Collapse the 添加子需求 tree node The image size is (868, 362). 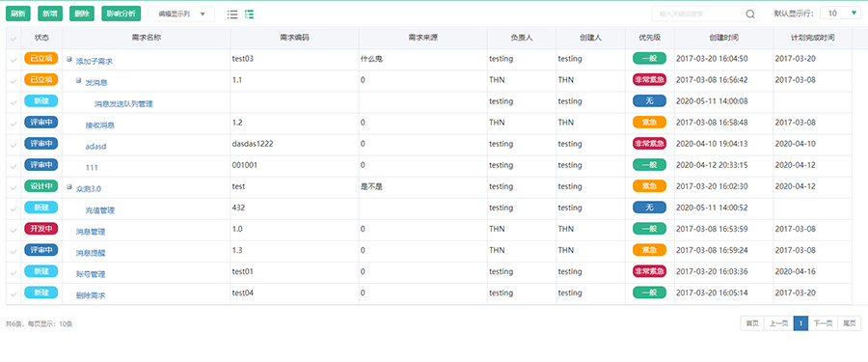pyautogui.click(x=69, y=59)
